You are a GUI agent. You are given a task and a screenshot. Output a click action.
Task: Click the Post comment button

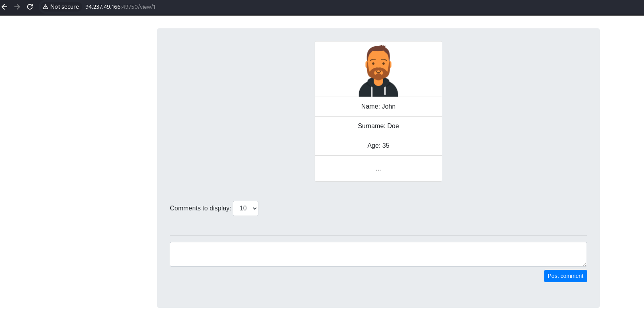(565, 276)
